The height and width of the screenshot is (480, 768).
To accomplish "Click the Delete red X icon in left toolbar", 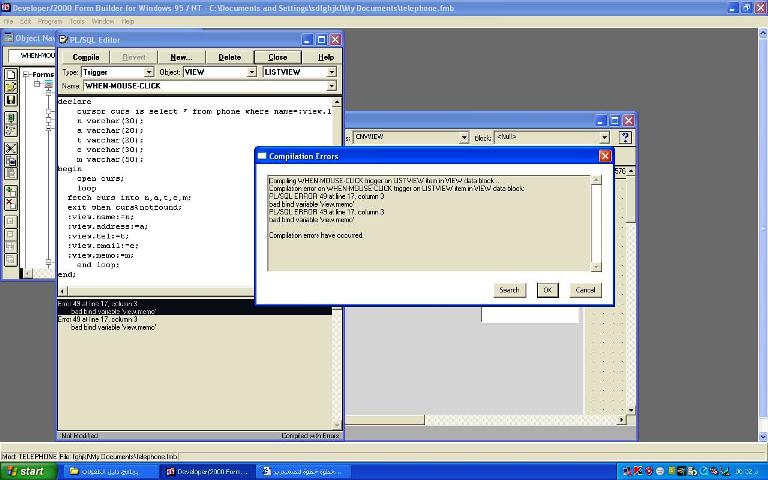I will tap(11, 204).
